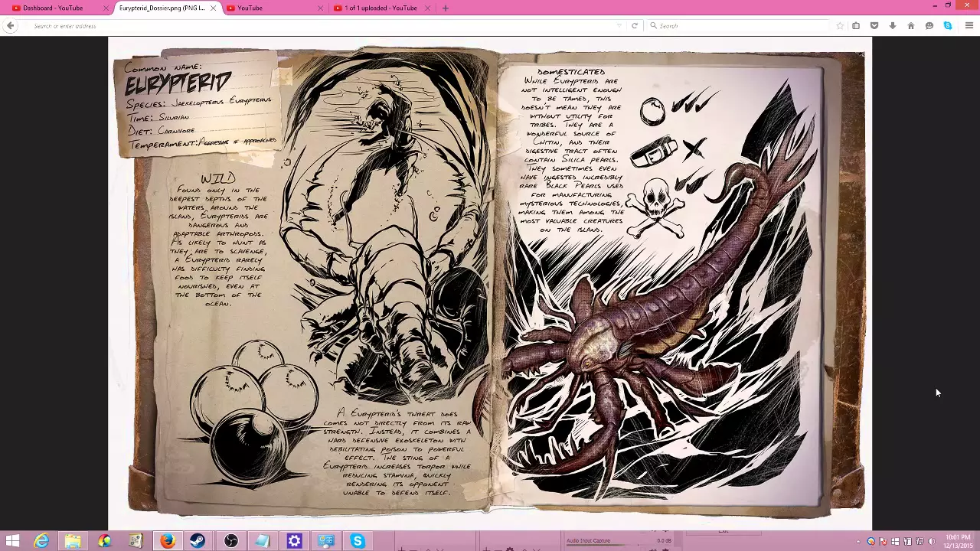This screenshot has height=551, width=980.
Task: Go to Firefox home page icon
Action: [x=911, y=25]
